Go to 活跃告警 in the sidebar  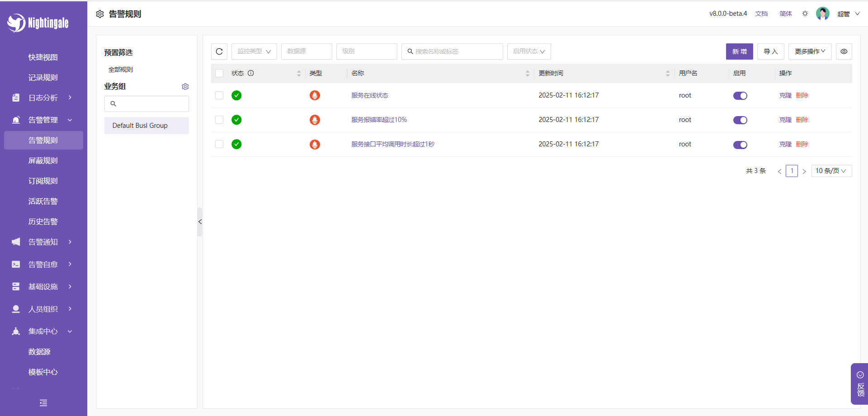[43, 201]
